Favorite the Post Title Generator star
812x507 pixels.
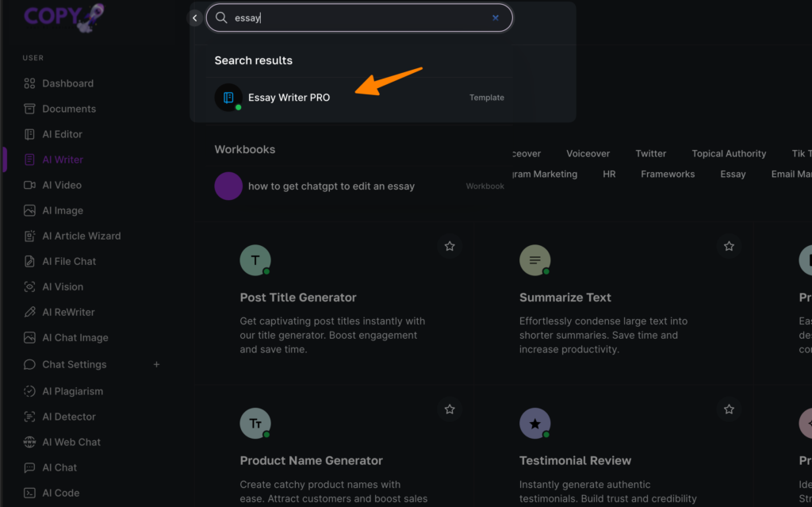(450, 247)
